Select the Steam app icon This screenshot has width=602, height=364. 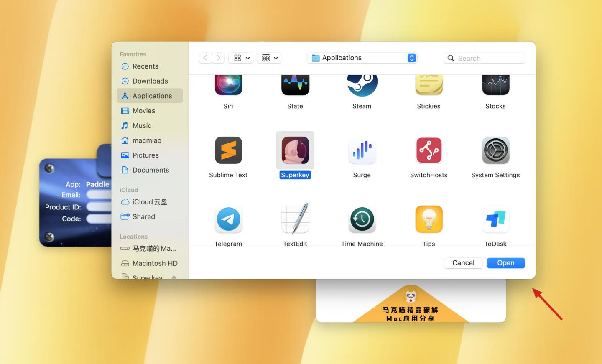(362, 86)
